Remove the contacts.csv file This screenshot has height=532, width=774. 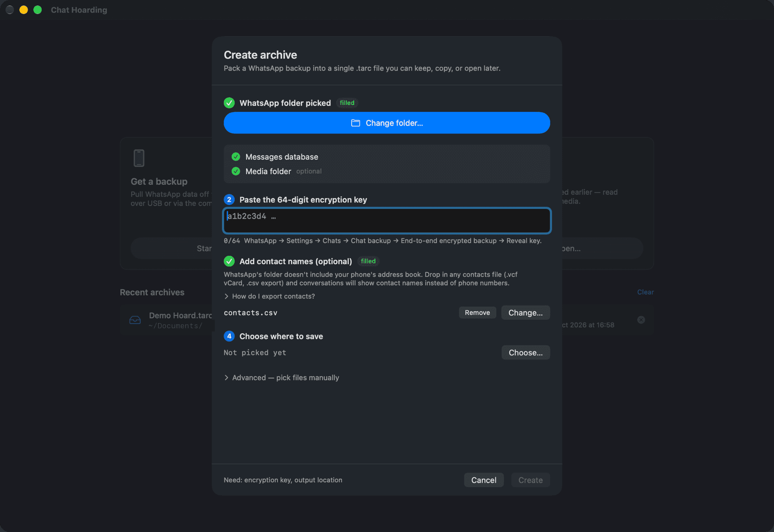click(477, 312)
